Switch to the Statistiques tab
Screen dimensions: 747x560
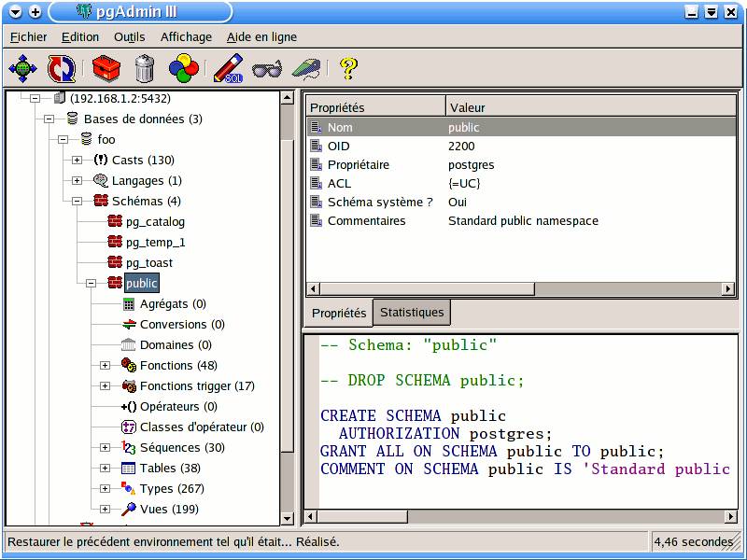[412, 313]
